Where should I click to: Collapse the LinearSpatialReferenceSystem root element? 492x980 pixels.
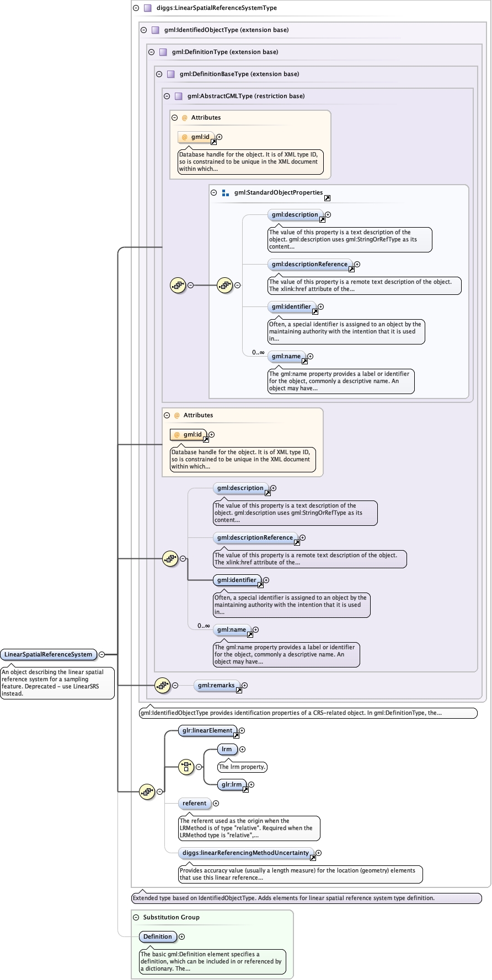click(101, 654)
